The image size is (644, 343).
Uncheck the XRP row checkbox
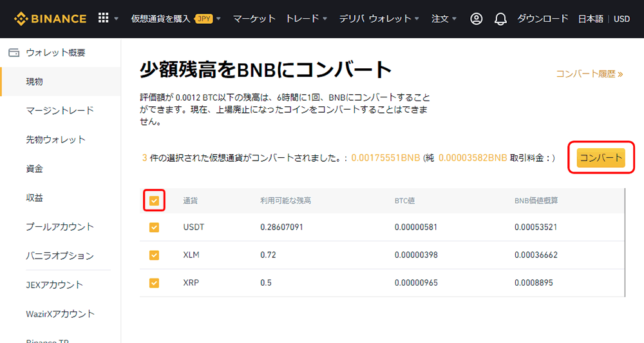[x=154, y=283]
